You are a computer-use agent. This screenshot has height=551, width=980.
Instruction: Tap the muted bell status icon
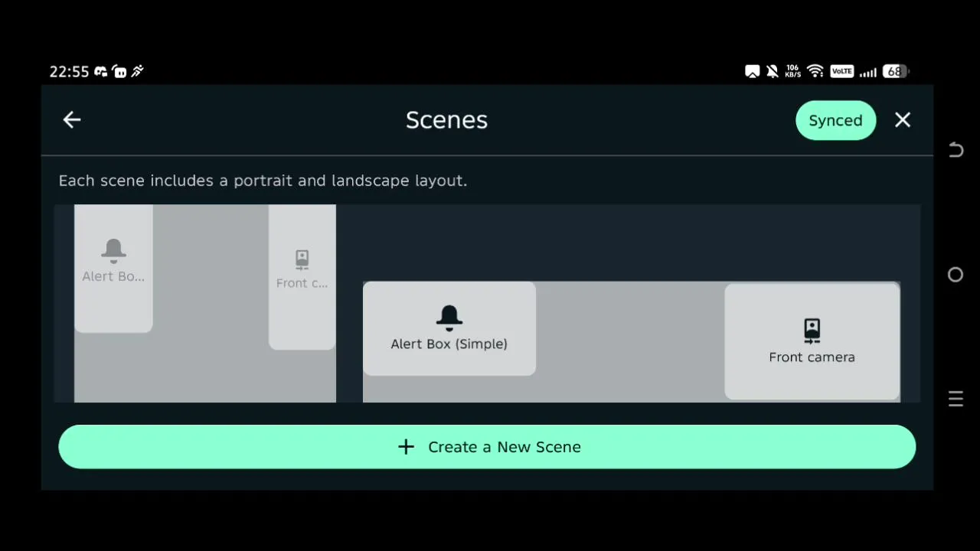pyautogui.click(x=773, y=71)
